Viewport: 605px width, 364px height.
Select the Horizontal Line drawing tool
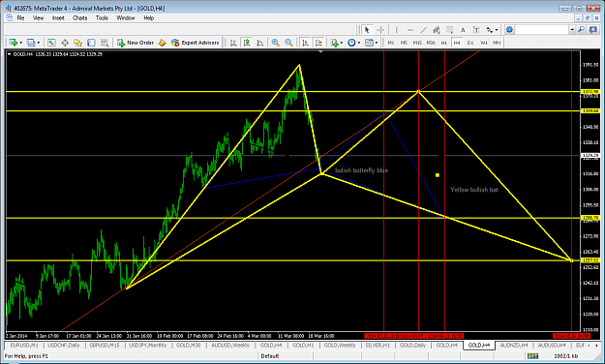point(409,30)
